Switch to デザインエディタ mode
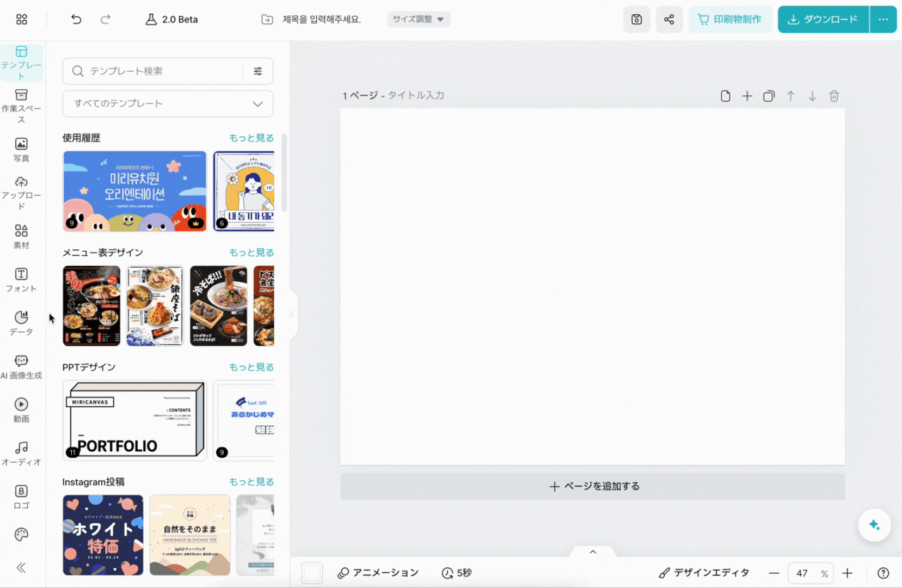Screen dimensions: 902x588 coord(704,573)
